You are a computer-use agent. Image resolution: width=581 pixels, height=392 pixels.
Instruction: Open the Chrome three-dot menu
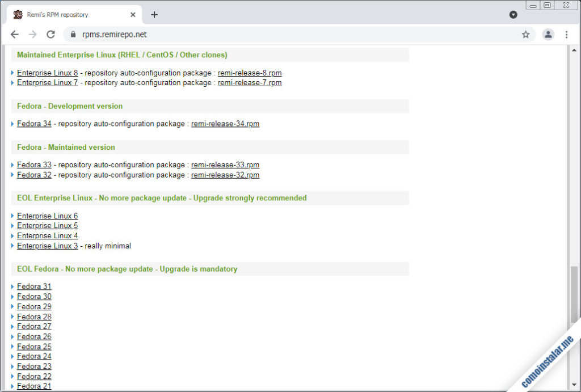[566, 35]
